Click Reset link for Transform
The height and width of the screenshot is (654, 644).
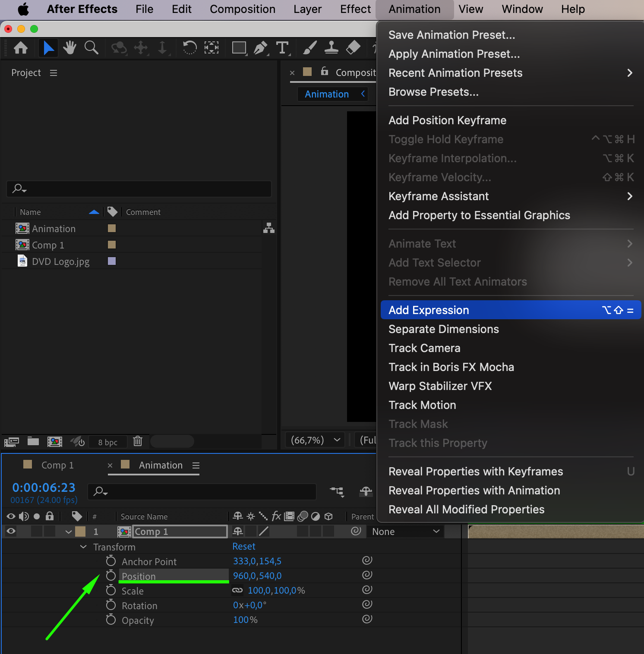[x=244, y=547]
